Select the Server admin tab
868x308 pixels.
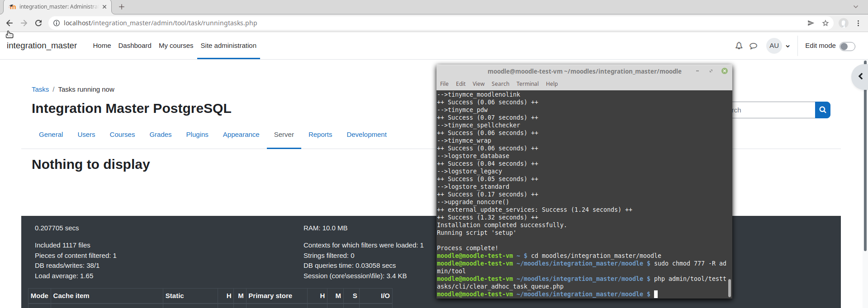coord(284,135)
